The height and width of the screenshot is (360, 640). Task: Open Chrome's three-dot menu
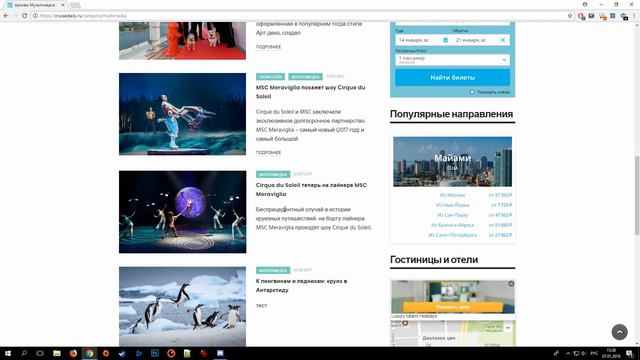pos(634,16)
